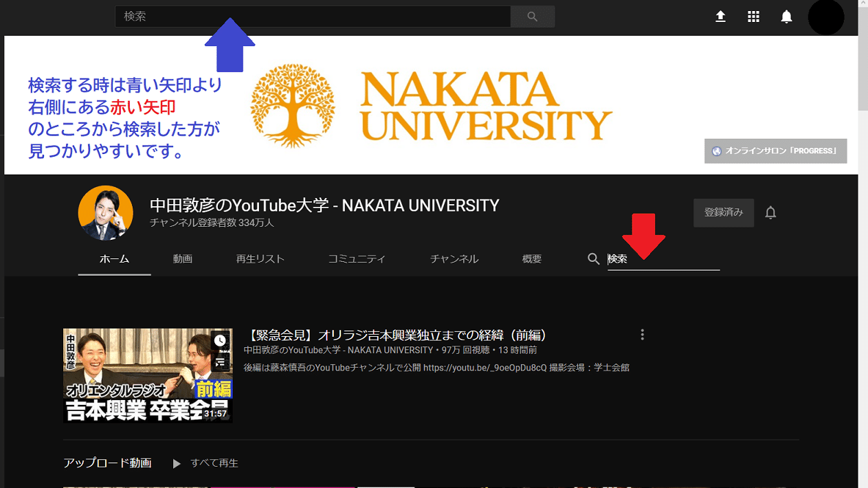Open the account avatar circle at top right
Viewport: 868px width, 488px height.
825,17
